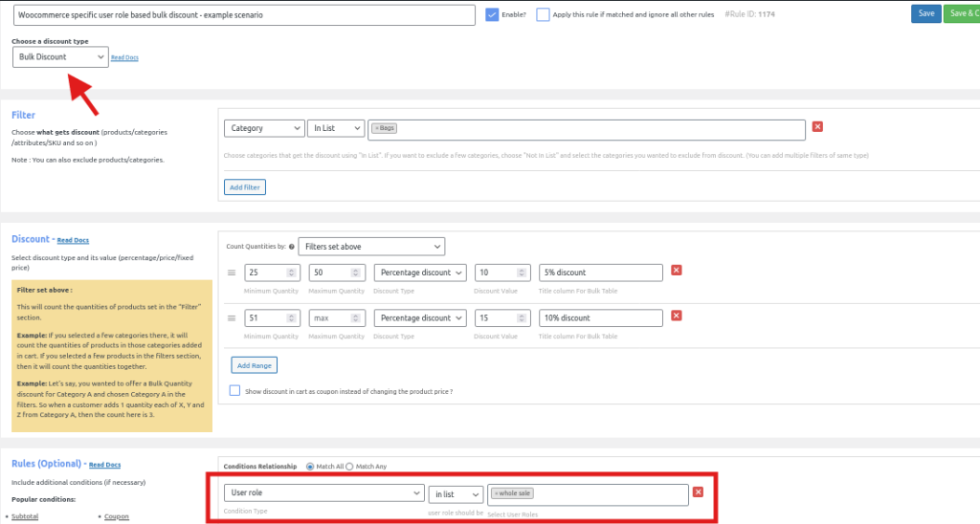Click the rule title input field
This screenshot has height=524, width=980.
[x=244, y=15]
